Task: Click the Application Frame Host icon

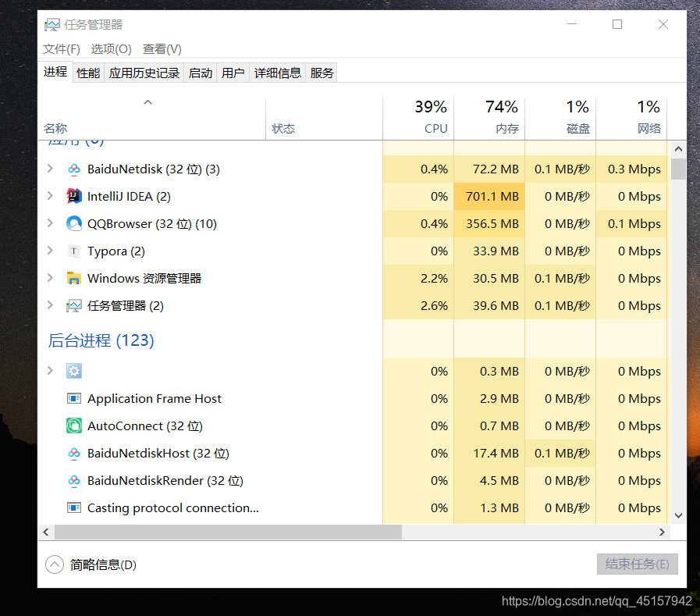Action: [73, 398]
